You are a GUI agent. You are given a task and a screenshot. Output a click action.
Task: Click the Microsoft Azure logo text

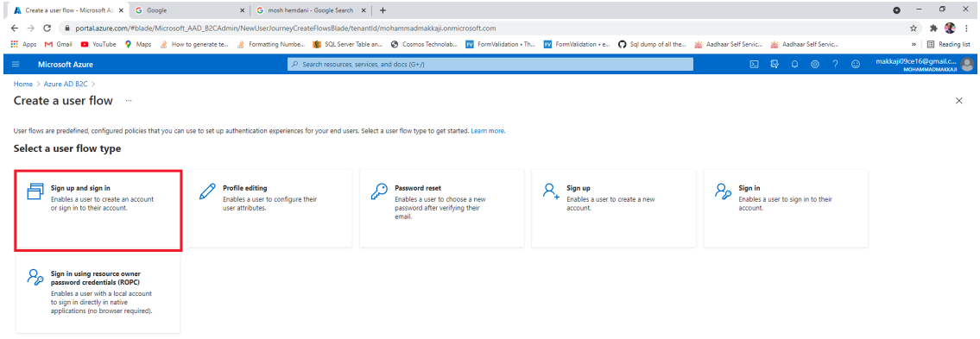(65, 65)
